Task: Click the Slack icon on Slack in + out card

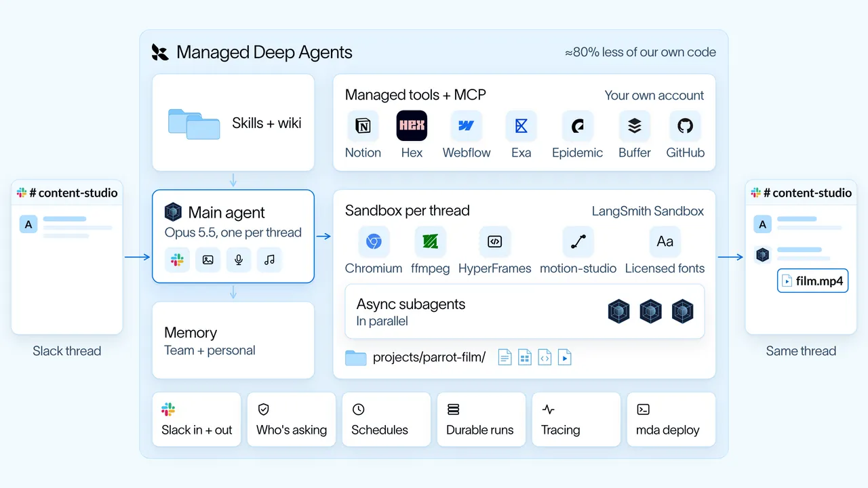Action: click(x=168, y=409)
